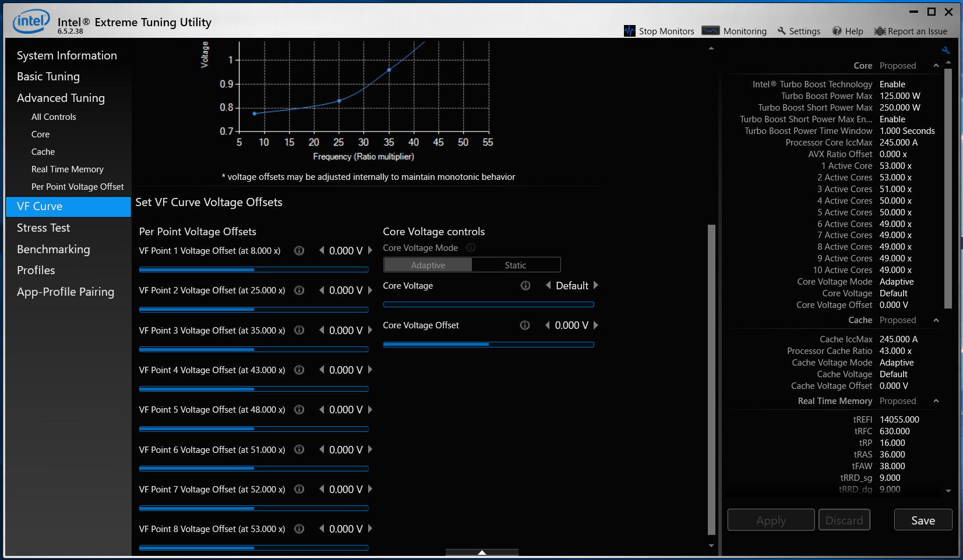This screenshot has width=963, height=560.
Task: Show info for VF Point 5 Voltage Offset
Action: point(299,410)
